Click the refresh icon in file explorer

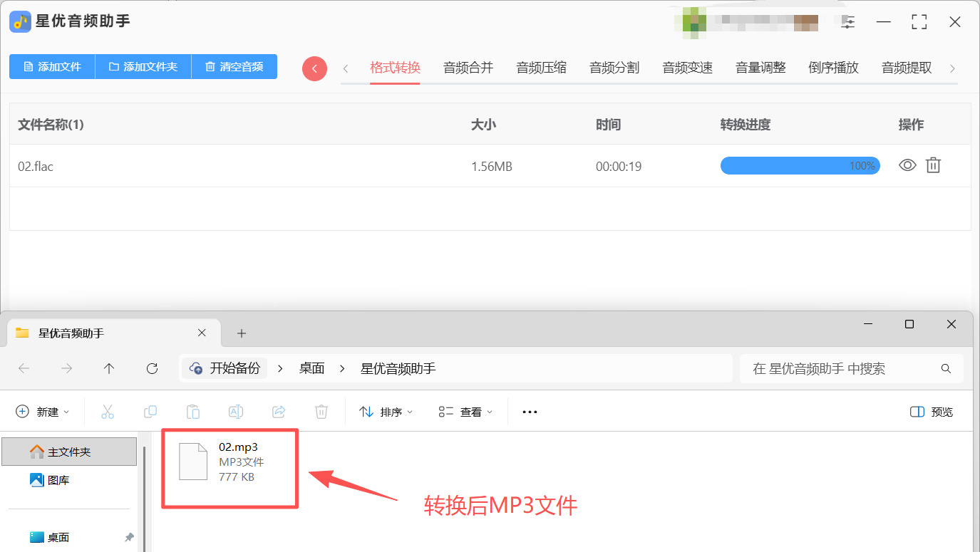point(152,368)
